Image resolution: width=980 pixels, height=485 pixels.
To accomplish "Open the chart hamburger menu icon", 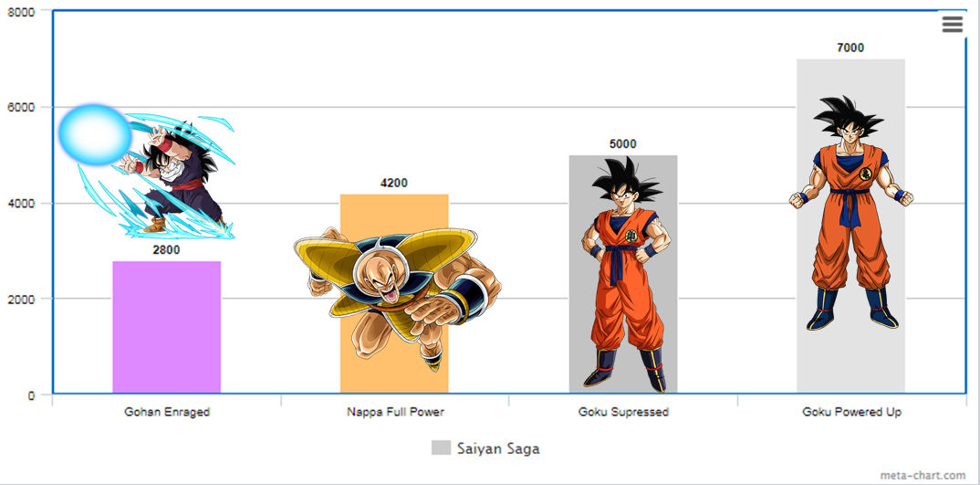I will coord(953,24).
